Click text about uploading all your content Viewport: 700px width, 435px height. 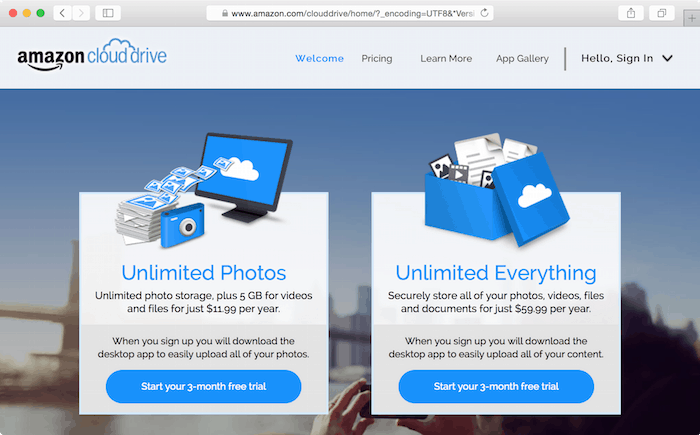click(x=496, y=347)
